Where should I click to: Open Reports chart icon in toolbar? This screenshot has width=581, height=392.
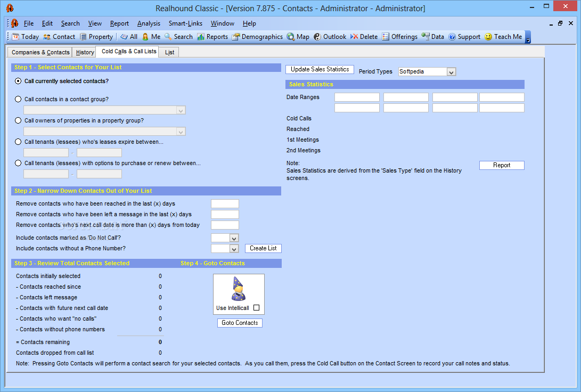[212, 37]
